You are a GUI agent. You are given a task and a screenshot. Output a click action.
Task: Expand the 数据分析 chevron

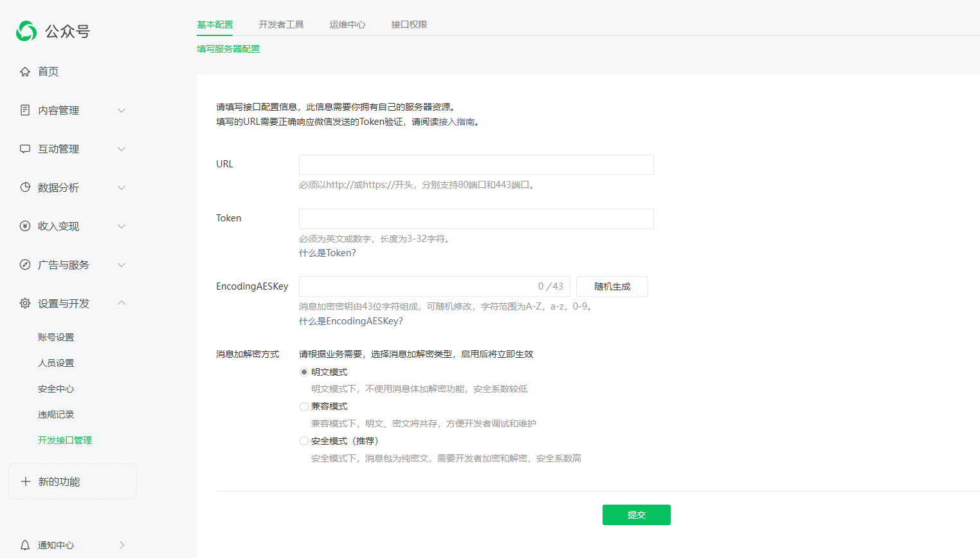(x=122, y=188)
